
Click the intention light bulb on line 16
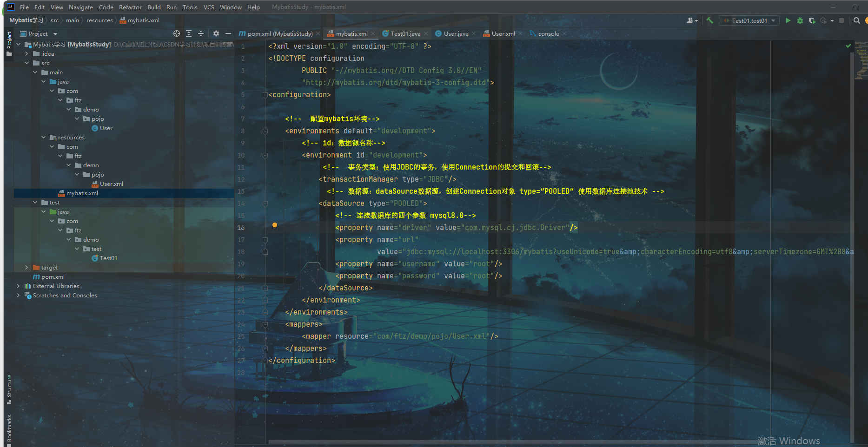tap(275, 226)
